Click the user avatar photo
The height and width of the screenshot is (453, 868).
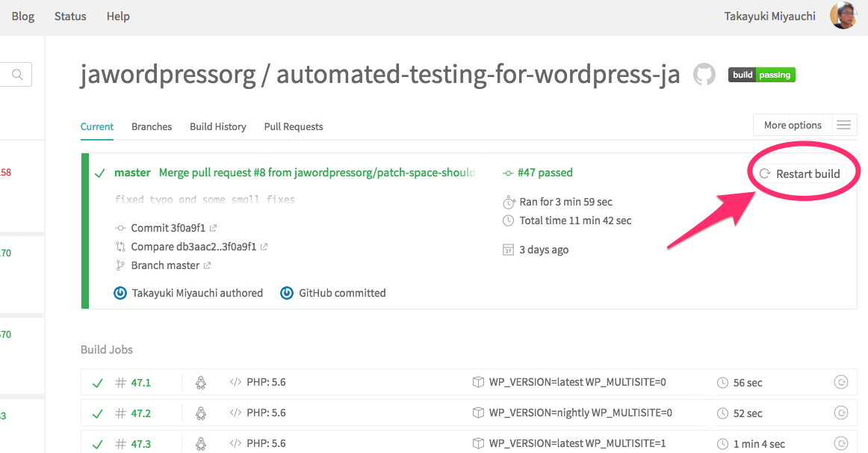point(843,15)
